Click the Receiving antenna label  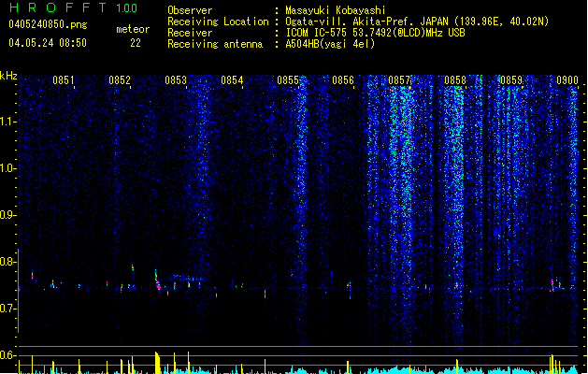pos(215,44)
